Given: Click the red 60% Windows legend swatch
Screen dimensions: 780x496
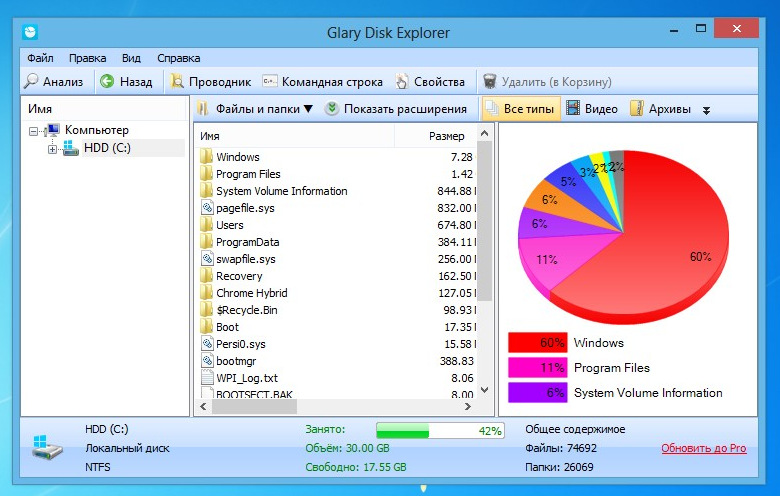Looking at the screenshot, I should click(x=538, y=343).
